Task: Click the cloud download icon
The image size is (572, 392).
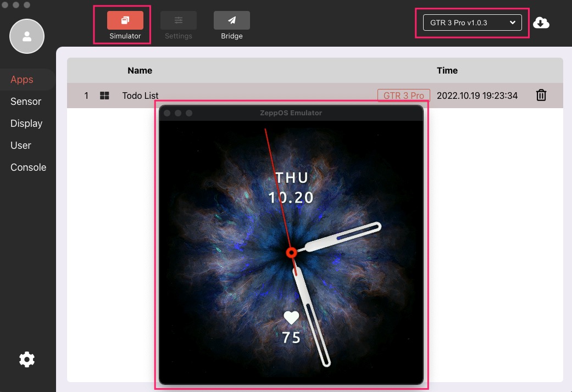Action: [x=541, y=23]
